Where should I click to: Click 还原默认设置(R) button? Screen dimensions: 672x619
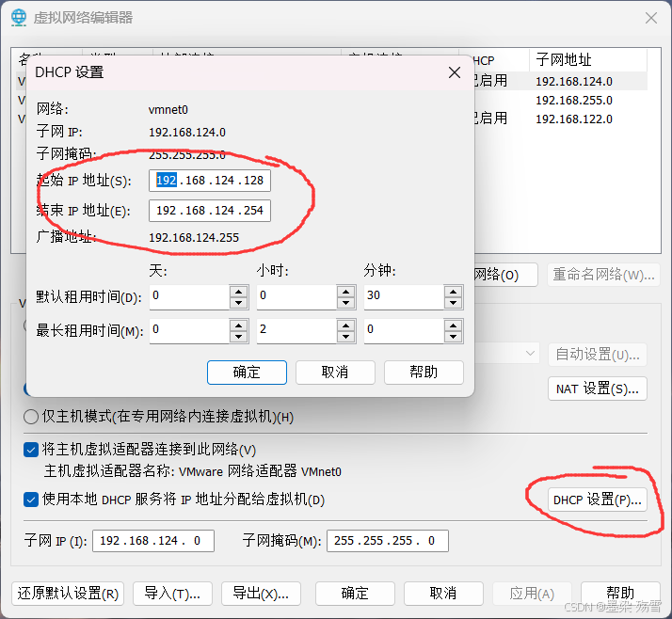(x=68, y=594)
